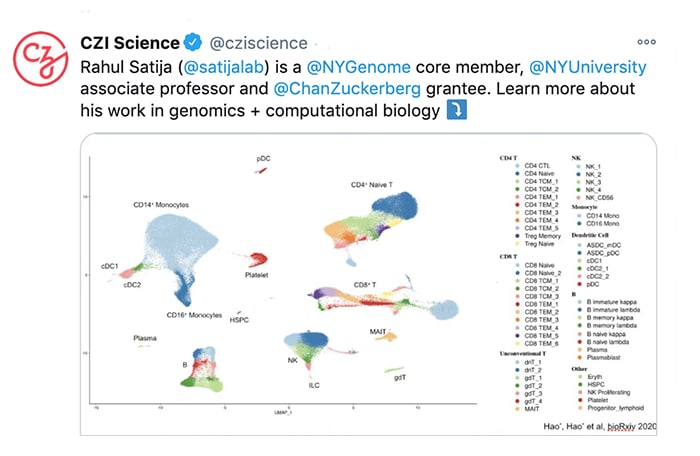700x456 pixels.
Task: Open the UMAP figure image thumbnail
Action: coord(368,284)
